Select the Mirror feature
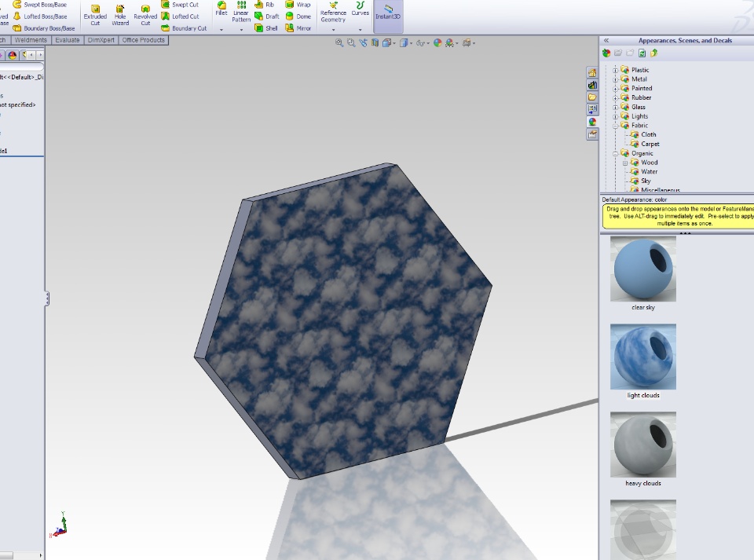754x560 pixels. [298, 28]
